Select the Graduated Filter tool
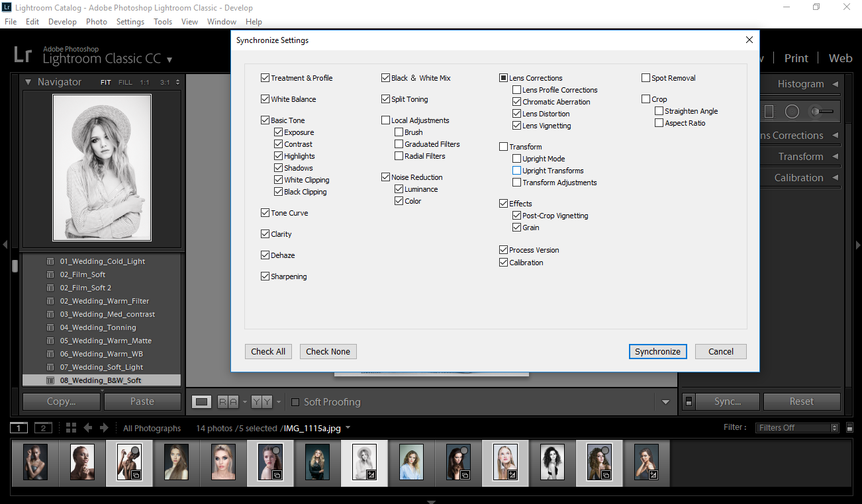The width and height of the screenshot is (862, 504). click(x=769, y=111)
